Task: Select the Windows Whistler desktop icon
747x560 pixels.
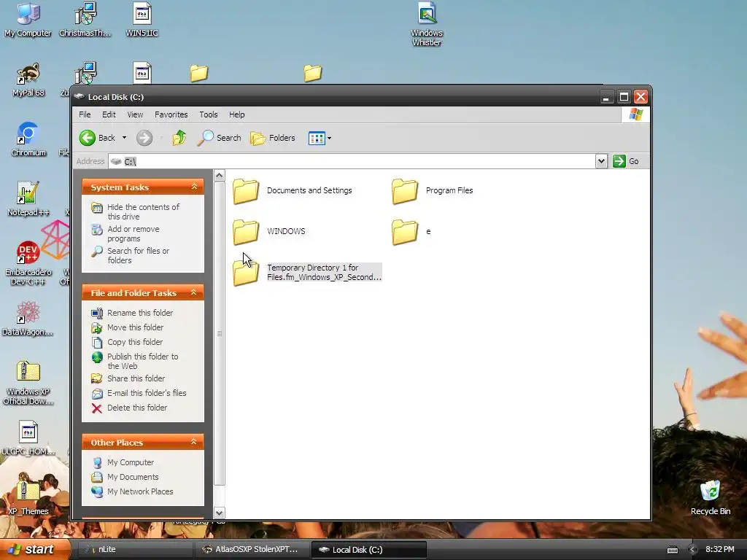Action: click(427, 25)
